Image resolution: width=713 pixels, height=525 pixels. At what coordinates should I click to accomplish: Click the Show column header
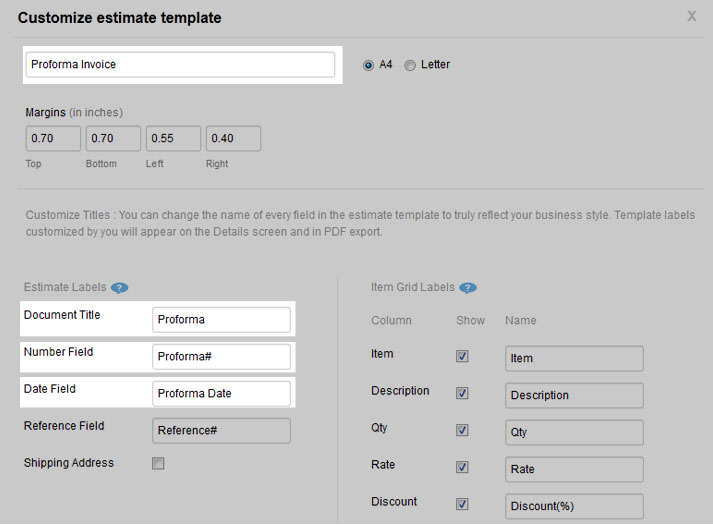tap(471, 320)
